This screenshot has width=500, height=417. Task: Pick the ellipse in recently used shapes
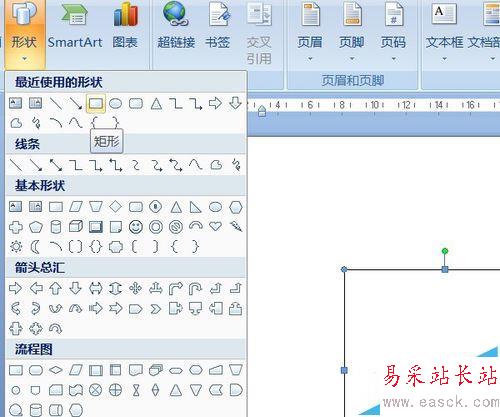coord(116,104)
